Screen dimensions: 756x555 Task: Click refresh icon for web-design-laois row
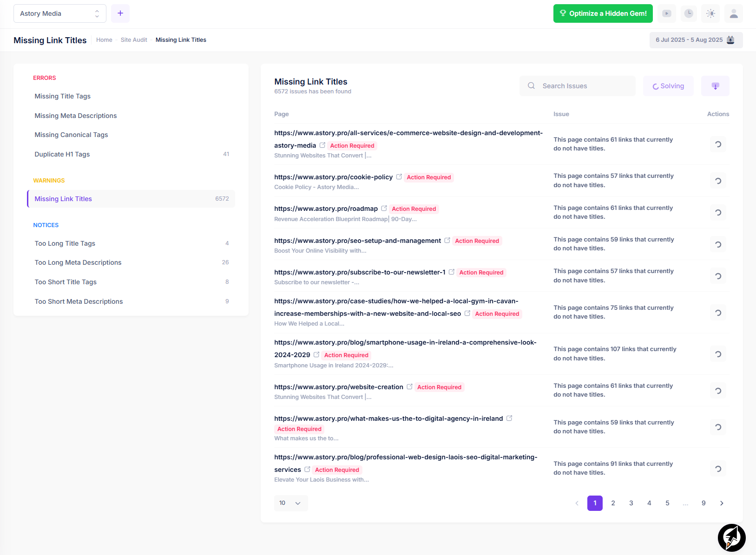718,469
